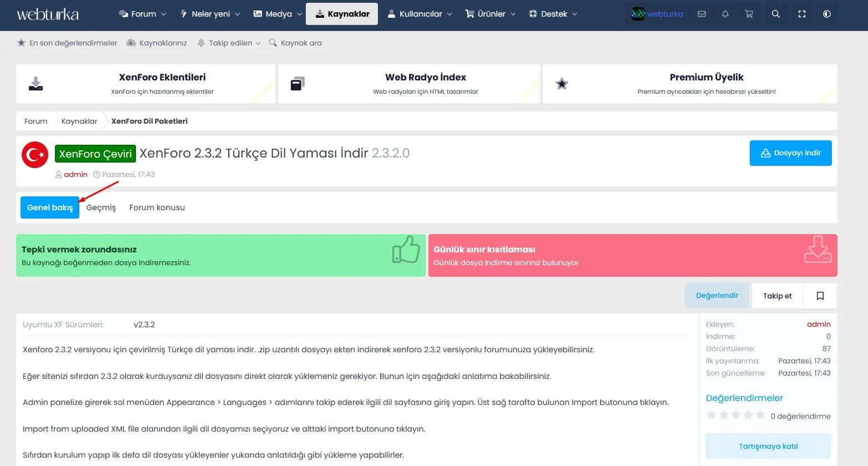868x466 pixels.
Task: Click the Pazartesi, 17:43 post date under title
Action: 128,174
